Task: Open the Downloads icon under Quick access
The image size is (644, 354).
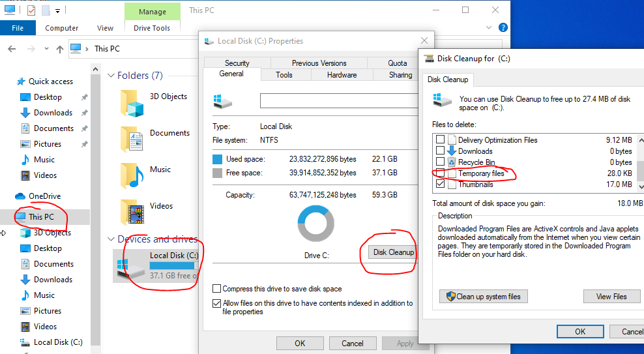Action: pos(25,113)
